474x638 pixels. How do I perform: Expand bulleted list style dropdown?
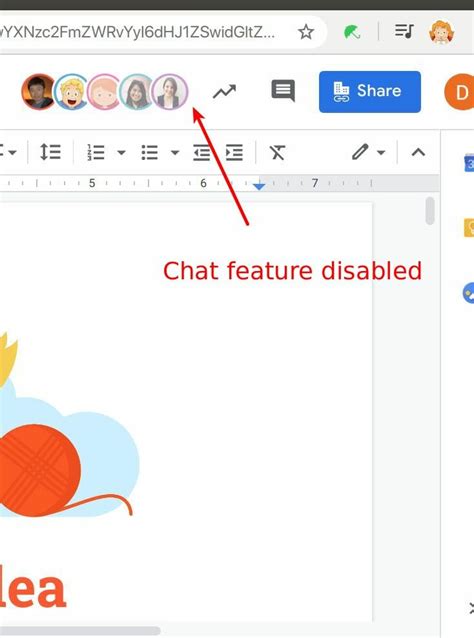175,153
